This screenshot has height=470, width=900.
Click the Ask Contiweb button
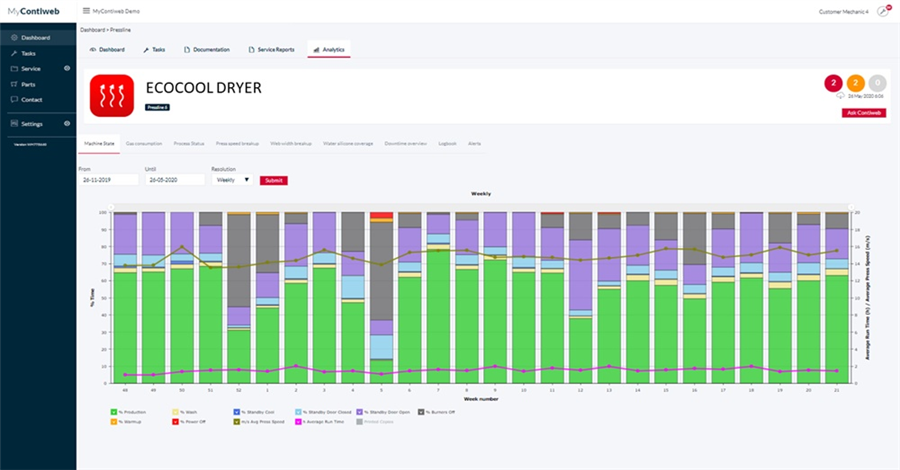pos(864,113)
